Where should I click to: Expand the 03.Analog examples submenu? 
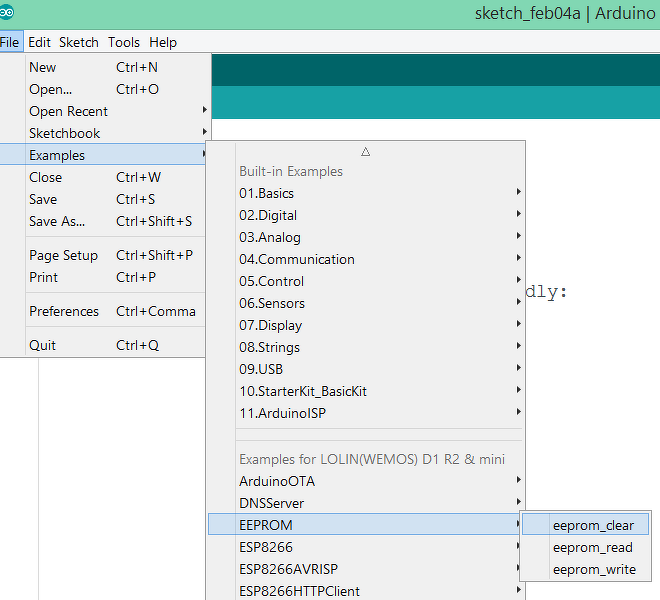(x=366, y=237)
